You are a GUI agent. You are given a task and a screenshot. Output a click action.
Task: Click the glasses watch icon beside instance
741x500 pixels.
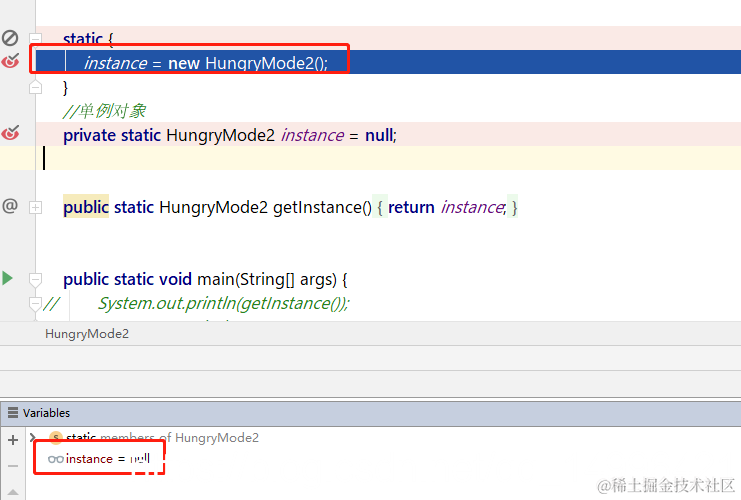(55, 459)
